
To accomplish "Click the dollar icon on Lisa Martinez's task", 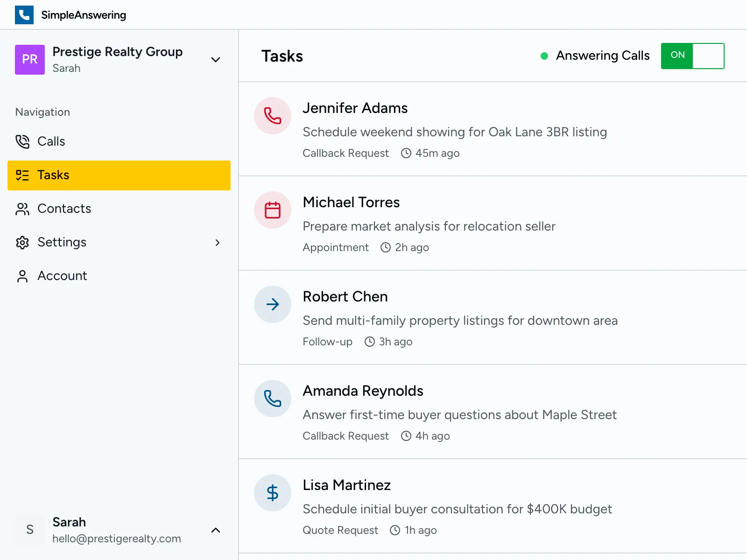I will click(272, 493).
